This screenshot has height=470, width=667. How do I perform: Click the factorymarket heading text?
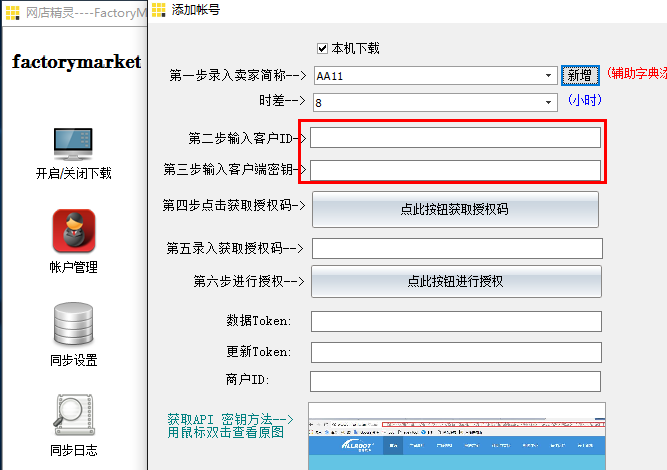pos(77,62)
